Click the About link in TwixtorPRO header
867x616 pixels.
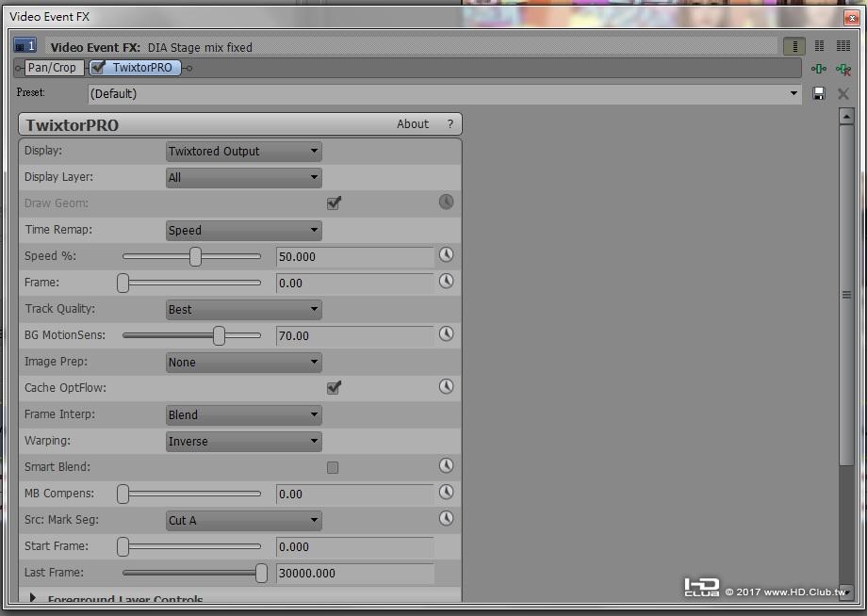coord(413,123)
